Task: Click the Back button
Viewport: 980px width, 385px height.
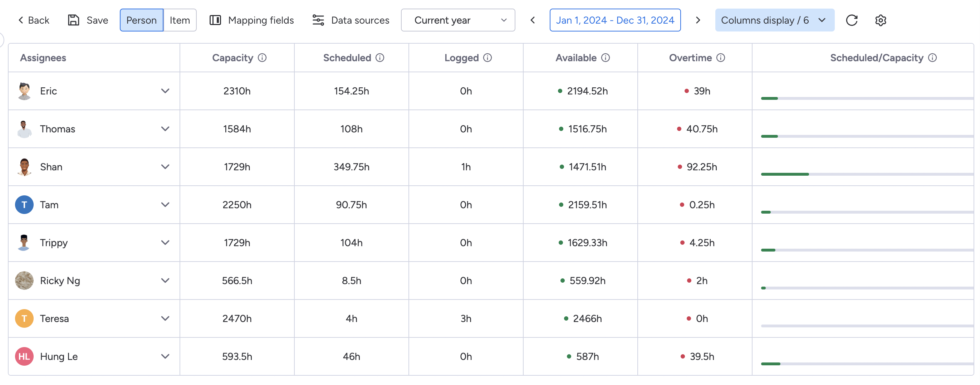Action: coord(34,20)
